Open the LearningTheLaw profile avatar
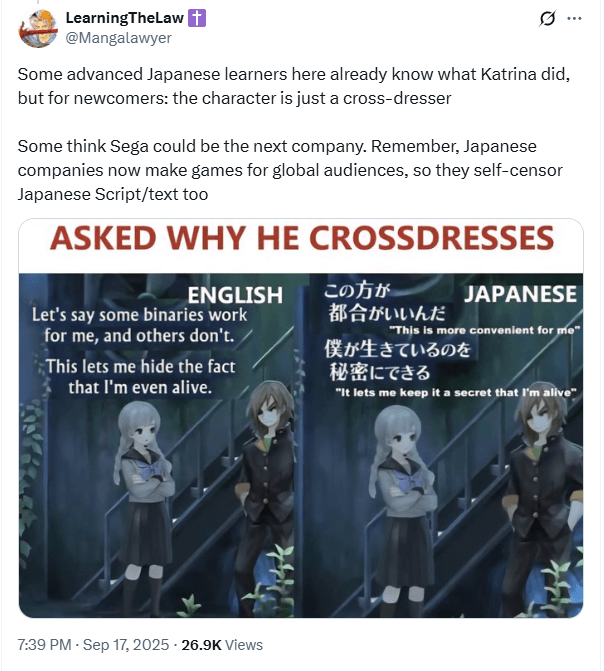The height and width of the screenshot is (671, 604). (x=37, y=28)
